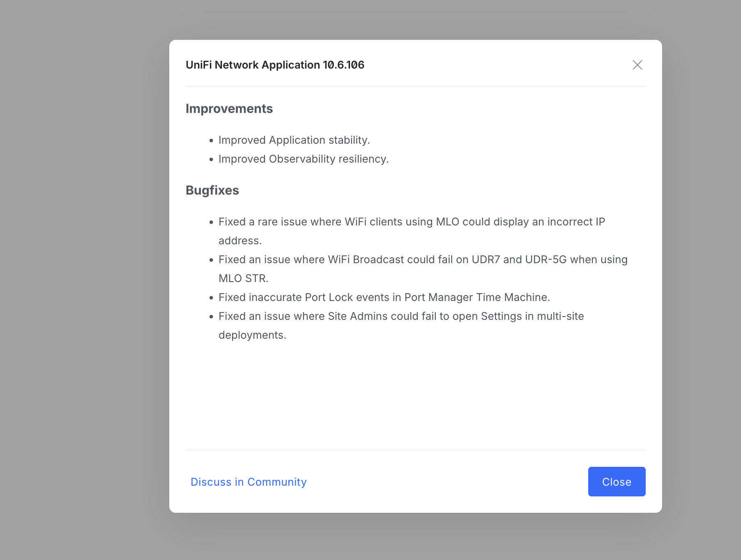Select text 'Improved Application stability.'
The width and height of the screenshot is (741, 560).
[x=294, y=140]
